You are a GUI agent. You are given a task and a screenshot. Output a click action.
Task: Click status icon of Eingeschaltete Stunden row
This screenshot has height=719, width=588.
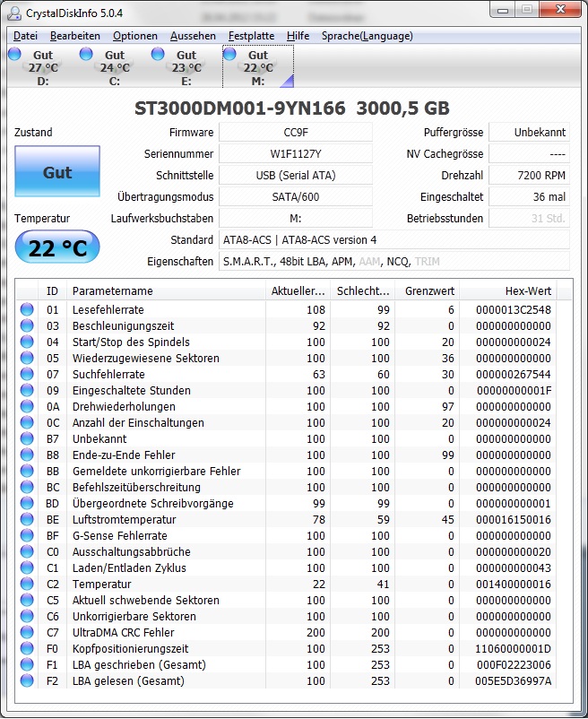coord(27,390)
